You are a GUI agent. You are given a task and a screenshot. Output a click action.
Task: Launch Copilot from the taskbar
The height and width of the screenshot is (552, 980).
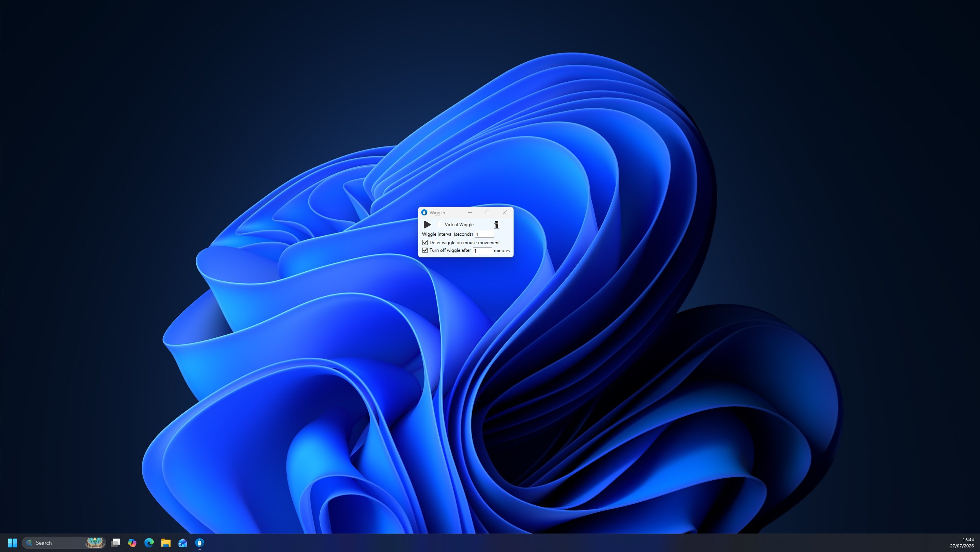tap(132, 543)
